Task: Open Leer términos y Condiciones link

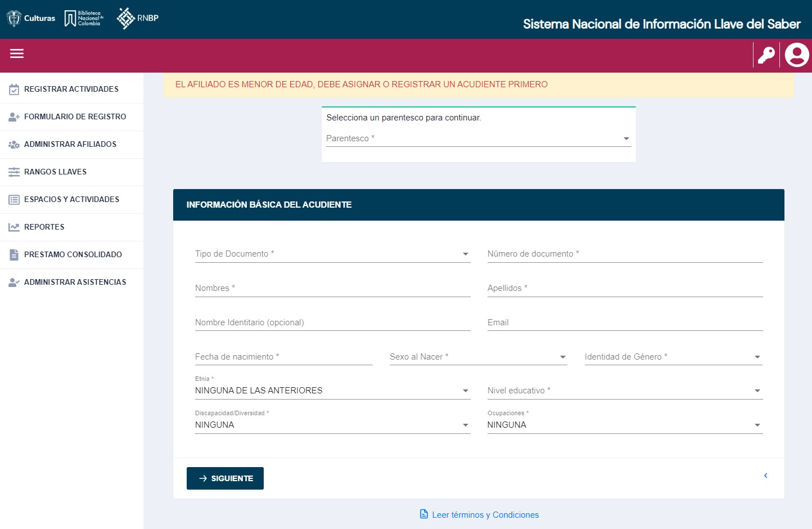Action: tap(485, 515)
